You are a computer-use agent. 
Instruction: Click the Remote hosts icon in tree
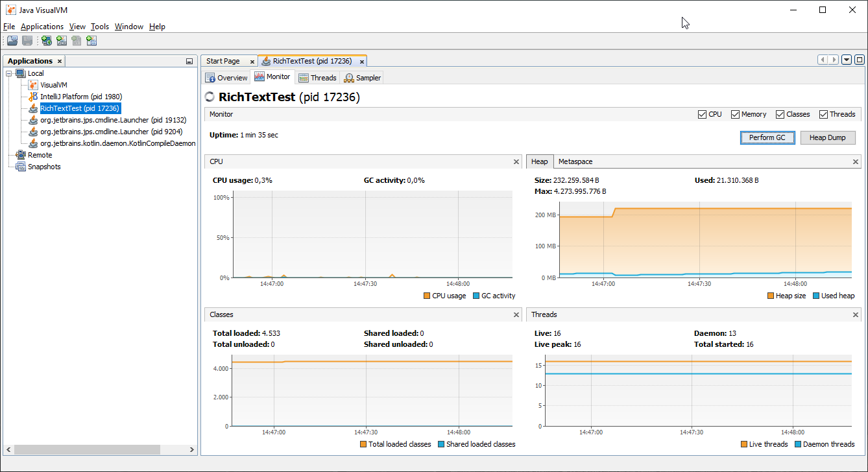coord(20,155)
